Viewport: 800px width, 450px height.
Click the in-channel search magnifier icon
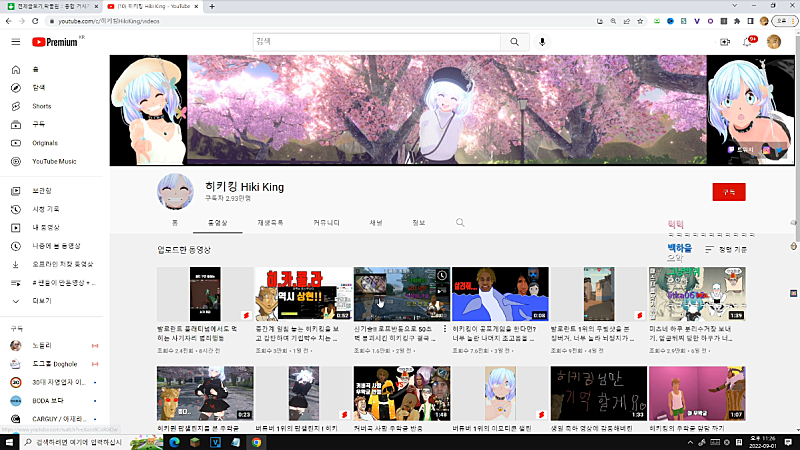point(460,222)
